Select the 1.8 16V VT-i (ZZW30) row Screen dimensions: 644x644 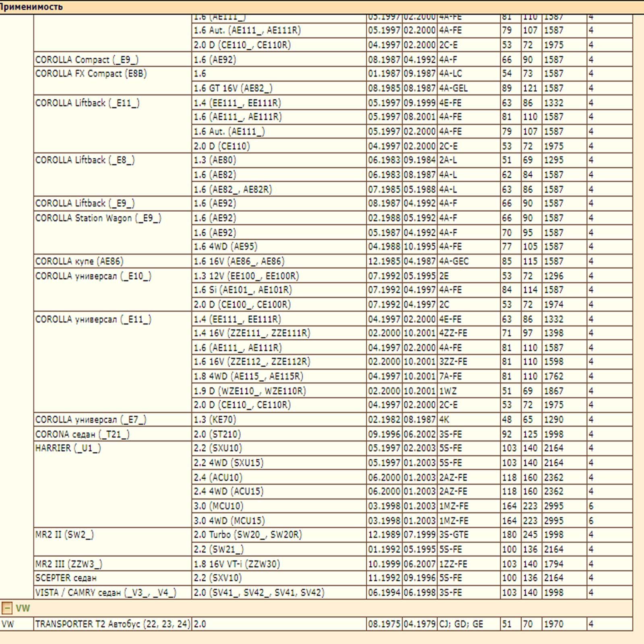coord(237,564)
